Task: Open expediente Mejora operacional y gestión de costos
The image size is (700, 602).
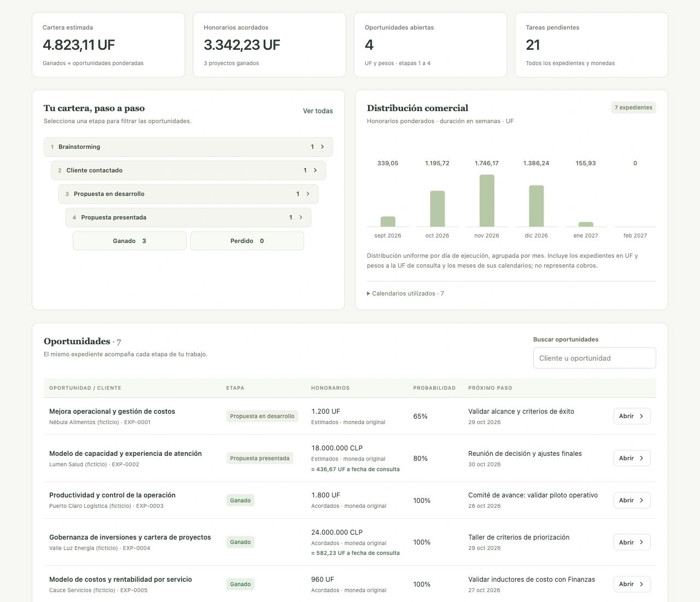Action: tap(632, 416)
